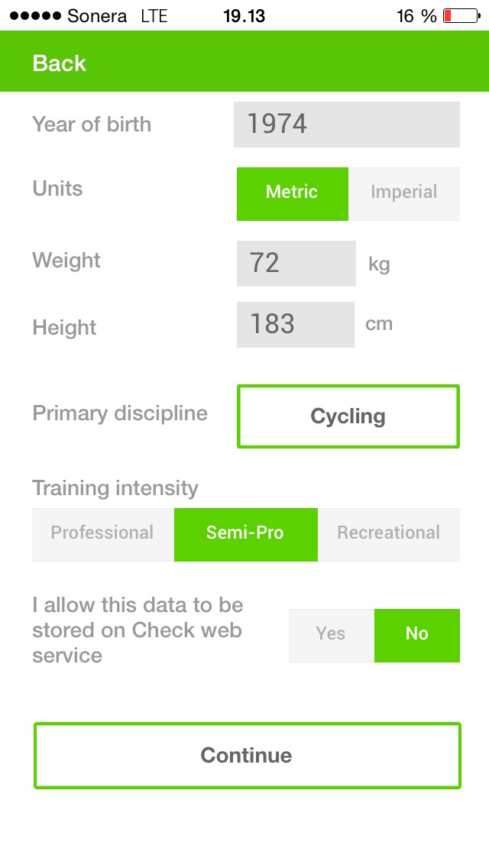Edit the Weight value field
The width and height of the screenshot is (489, 868).
(296, 264)
